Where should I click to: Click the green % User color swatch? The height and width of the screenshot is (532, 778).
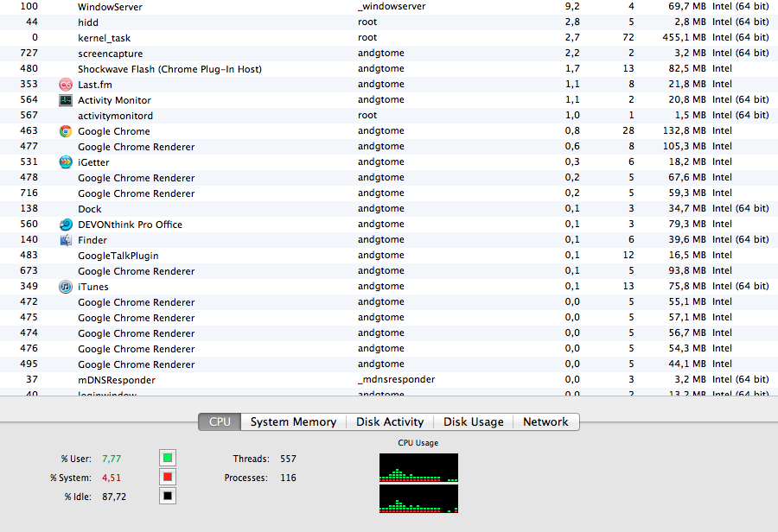point(168,458)
